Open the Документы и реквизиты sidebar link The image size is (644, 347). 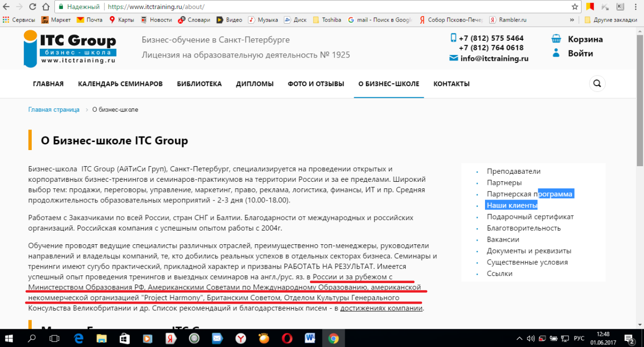[x=529, y=251]
